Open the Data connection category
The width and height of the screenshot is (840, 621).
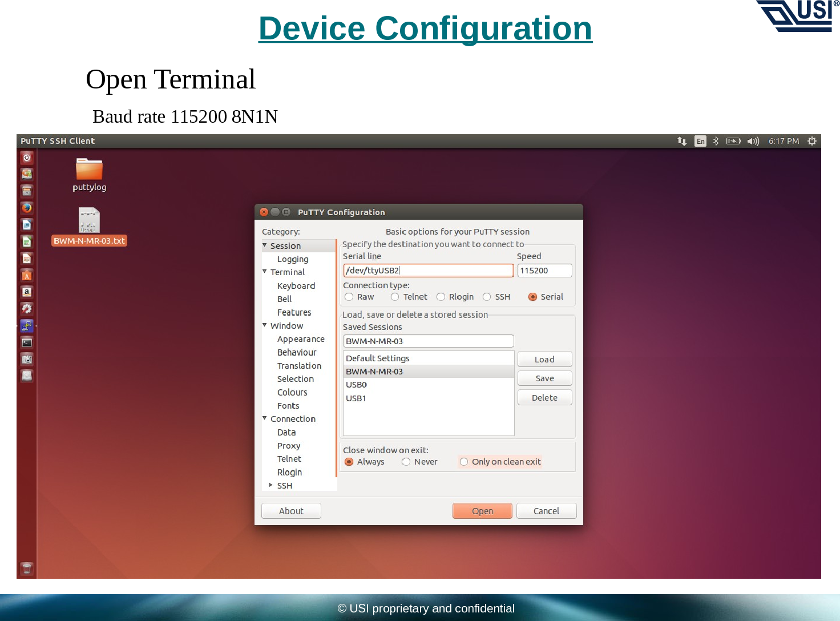click(x=286, y=433)
